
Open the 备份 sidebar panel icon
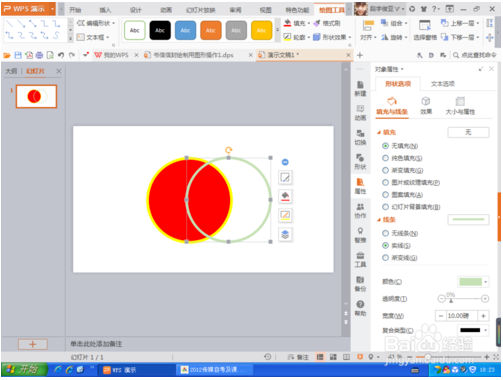coord(360,284)
